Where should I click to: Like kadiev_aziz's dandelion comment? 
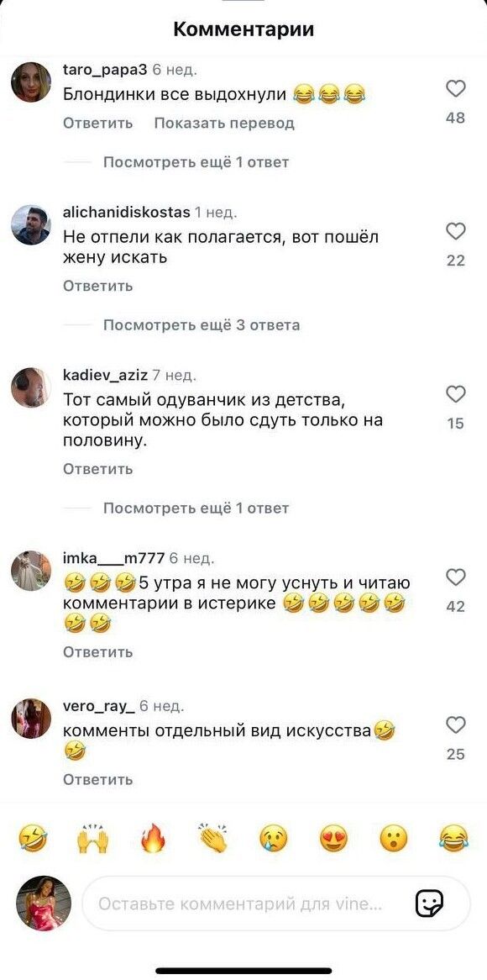[x=457, y=394]
